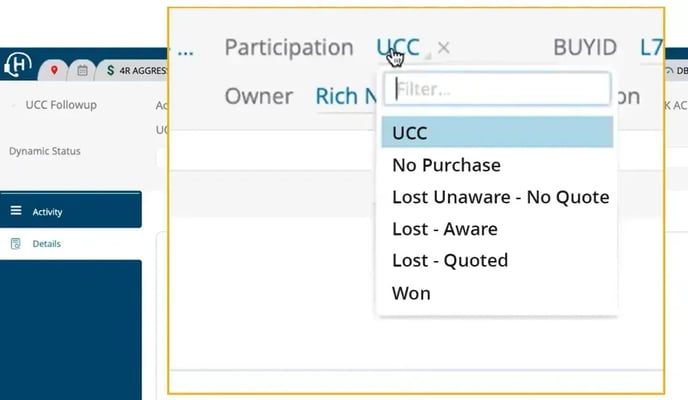
Task: Open the Owner Rich N link
Action: 343,96
